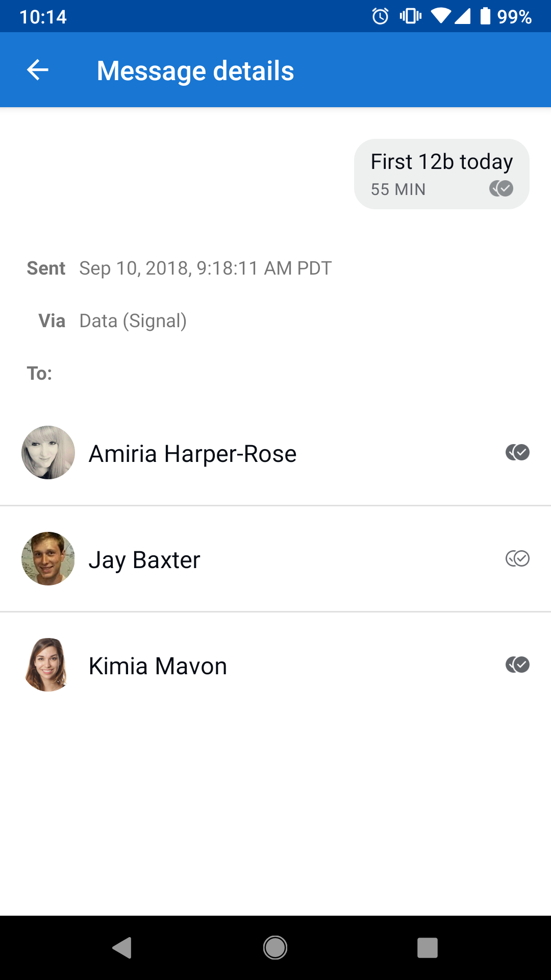Open Jay Baxter's profile picture
This screenshot has height=980, width=551.
coord(47,559)
